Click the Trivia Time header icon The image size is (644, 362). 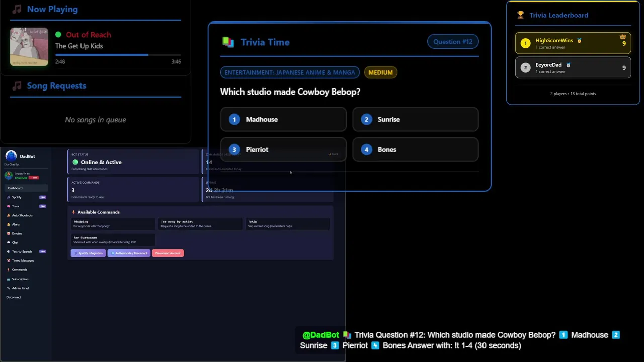coord(228,42)
